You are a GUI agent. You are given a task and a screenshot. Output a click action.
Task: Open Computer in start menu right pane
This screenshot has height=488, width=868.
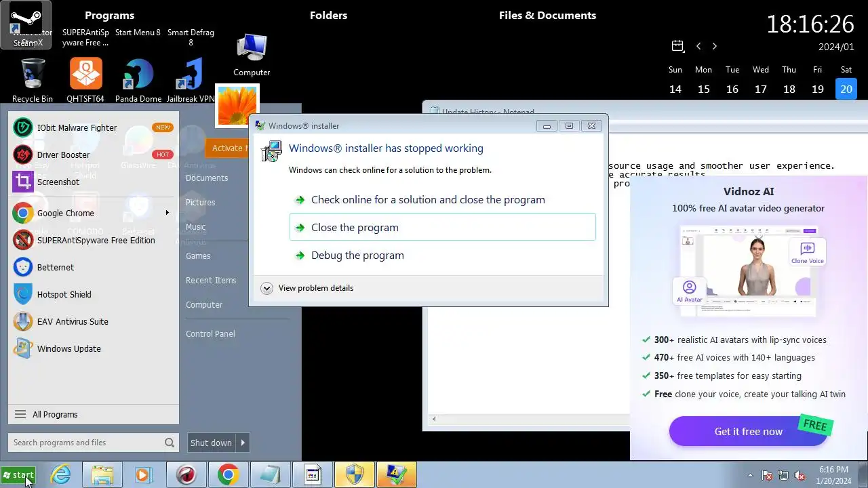pos(204,304)
